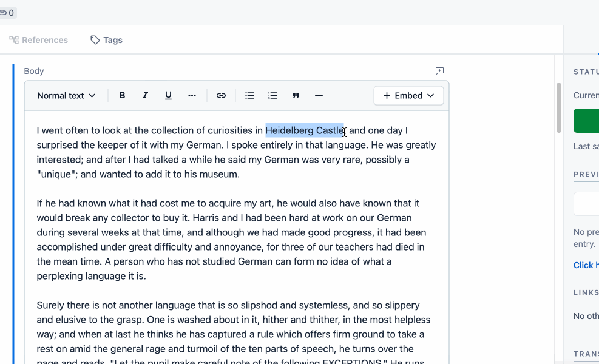The height and width of the screenshot is (364, 599).
Task: Apply italic formatting to the selection
Action: [x=145, y=95]
